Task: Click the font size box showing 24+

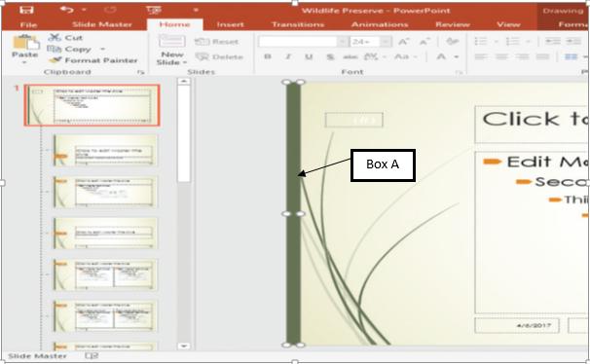Action: [x=364, y=41]
